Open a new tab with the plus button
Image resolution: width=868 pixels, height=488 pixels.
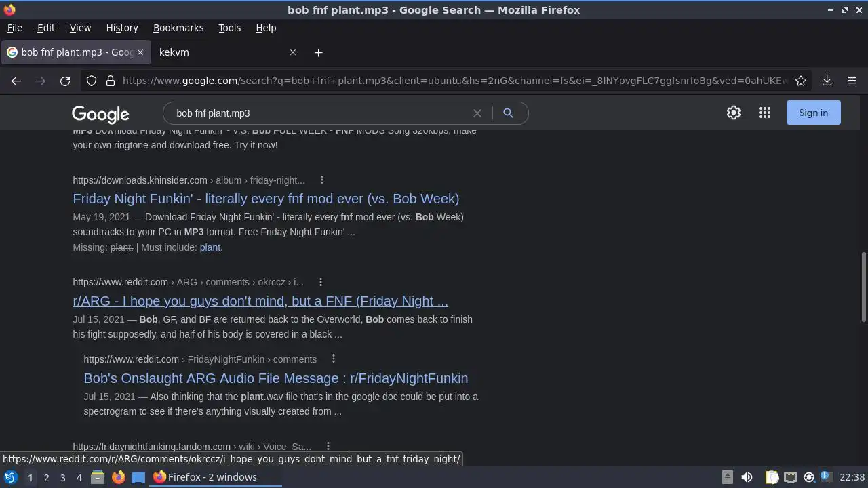[318, 52]
